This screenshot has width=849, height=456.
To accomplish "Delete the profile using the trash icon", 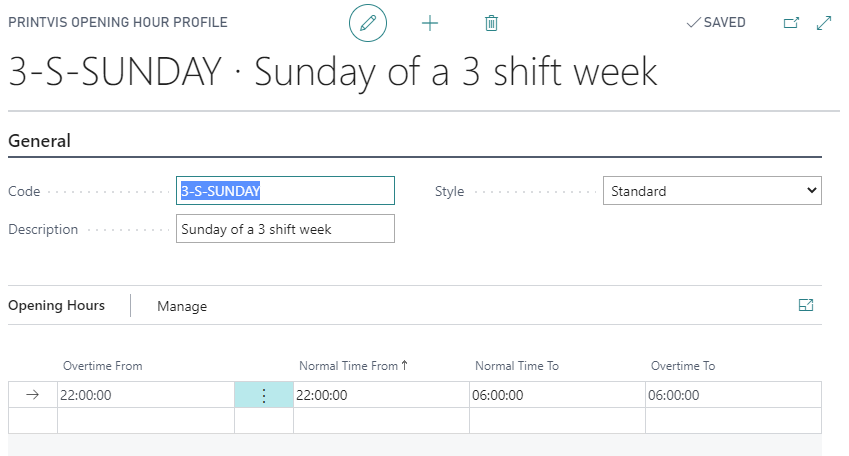I will tap(491, 23).
